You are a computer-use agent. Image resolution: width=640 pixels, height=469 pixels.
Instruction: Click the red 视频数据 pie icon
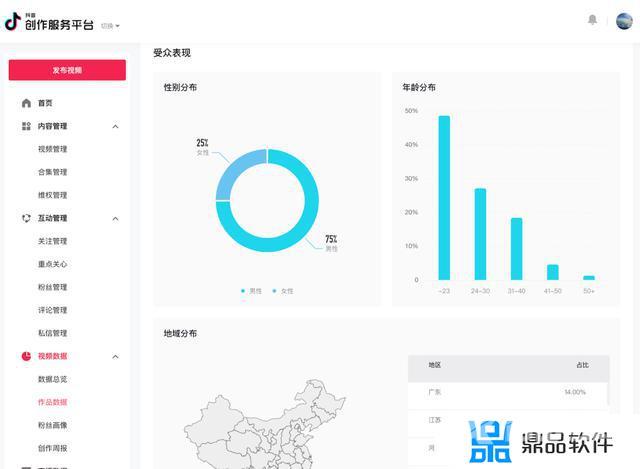26,356
